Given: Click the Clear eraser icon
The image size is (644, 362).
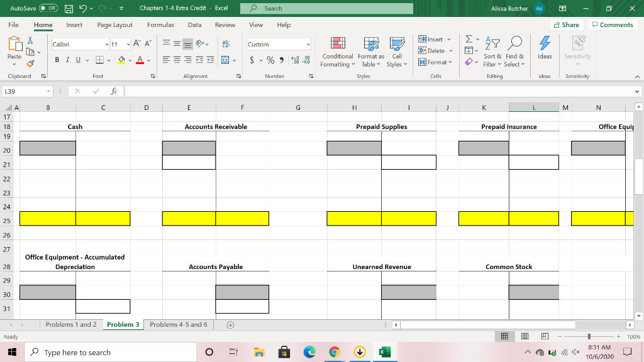Looking at the screenshot, I should (469, 62).
